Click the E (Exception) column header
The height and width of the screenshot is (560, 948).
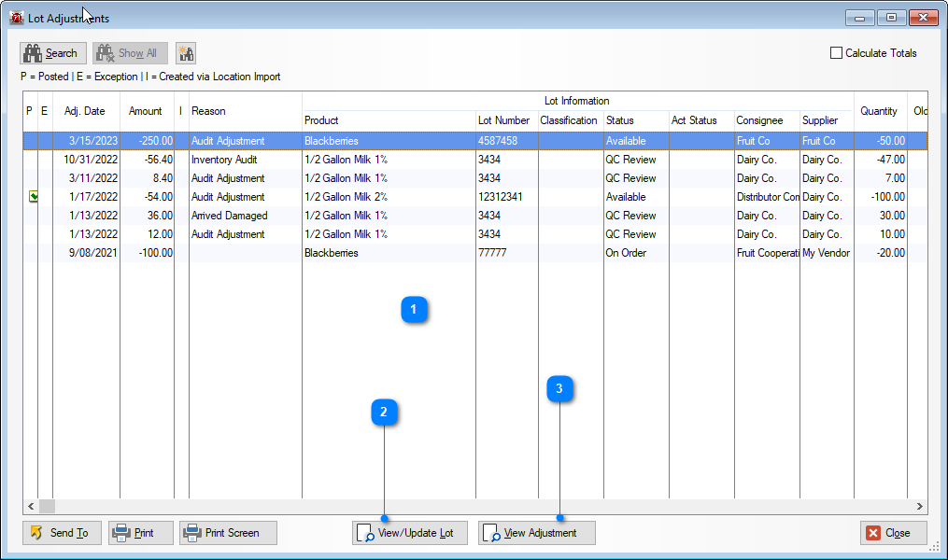point(45,111)
